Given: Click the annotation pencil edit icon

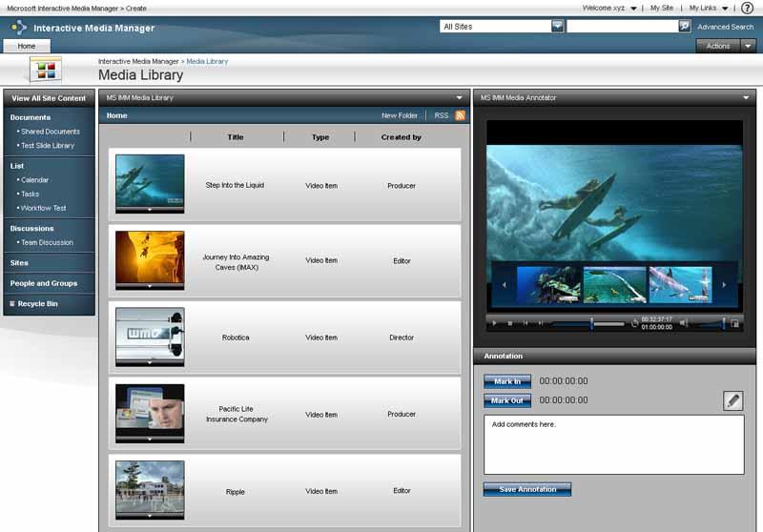Looking at the screenshot, I should (x=732, y=400).
